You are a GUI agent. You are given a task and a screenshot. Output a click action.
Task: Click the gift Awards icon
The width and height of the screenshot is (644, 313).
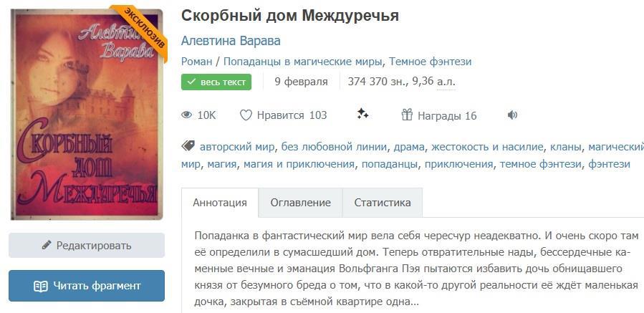click(x=407, y=115)
